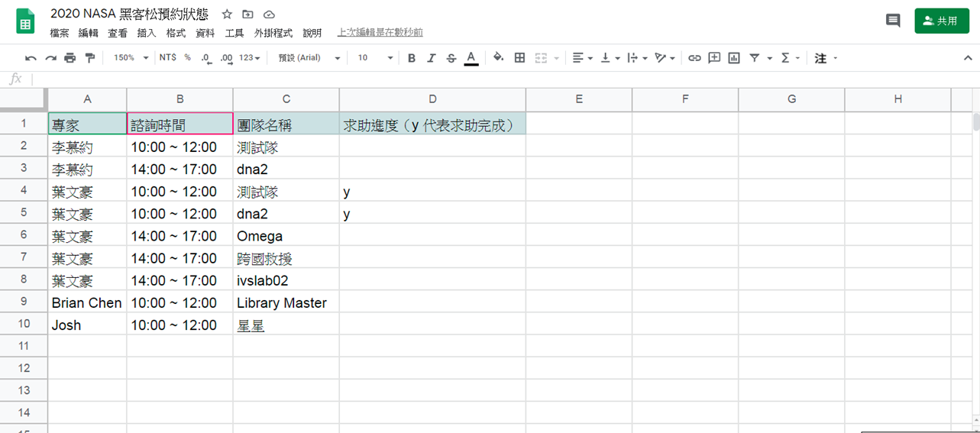980x433 pixels.
Task: Select cell containing Library Master
Action: click(286, 302)
